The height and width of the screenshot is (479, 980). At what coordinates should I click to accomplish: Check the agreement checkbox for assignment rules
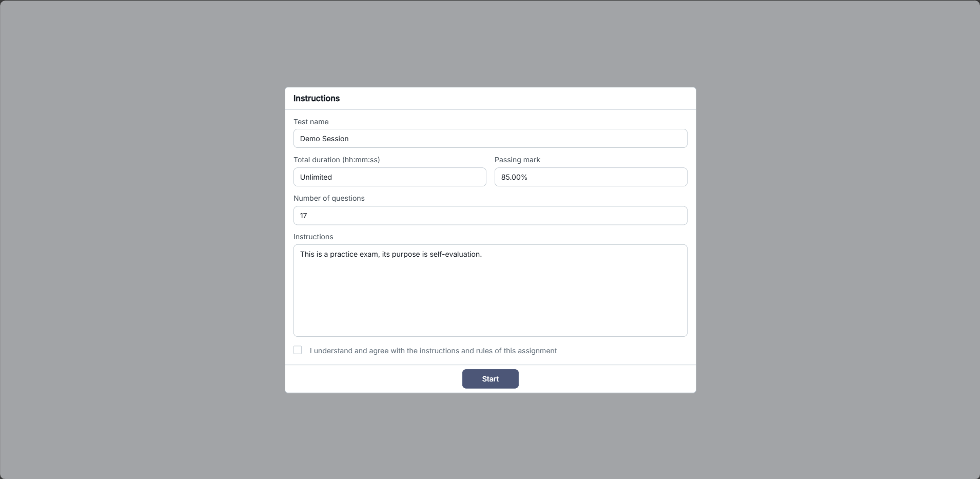(x=298, y=350)
